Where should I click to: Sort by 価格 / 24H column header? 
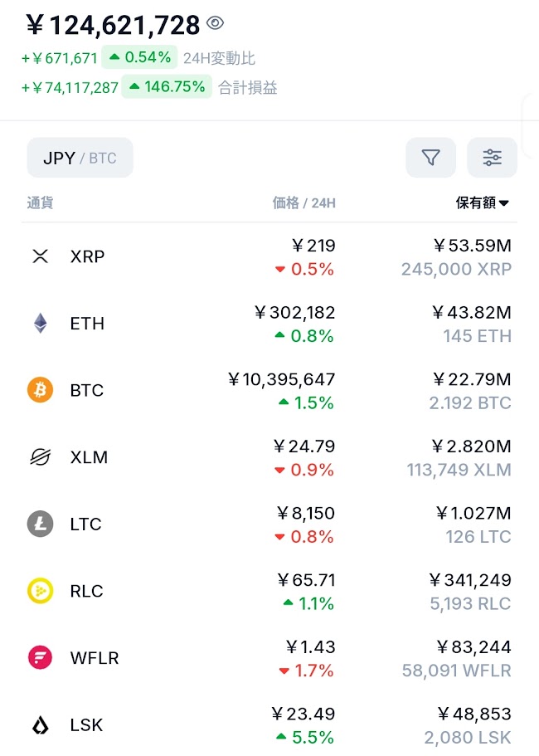coord(303,203)
